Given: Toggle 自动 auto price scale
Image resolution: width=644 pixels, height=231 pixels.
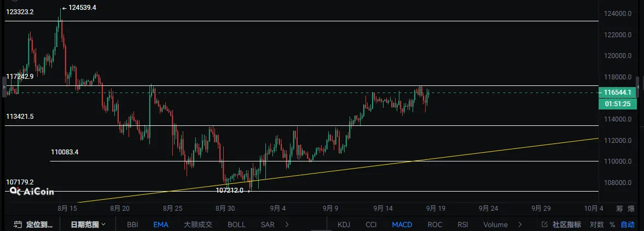Looking at the screenshot, I should tap(628, 225).
